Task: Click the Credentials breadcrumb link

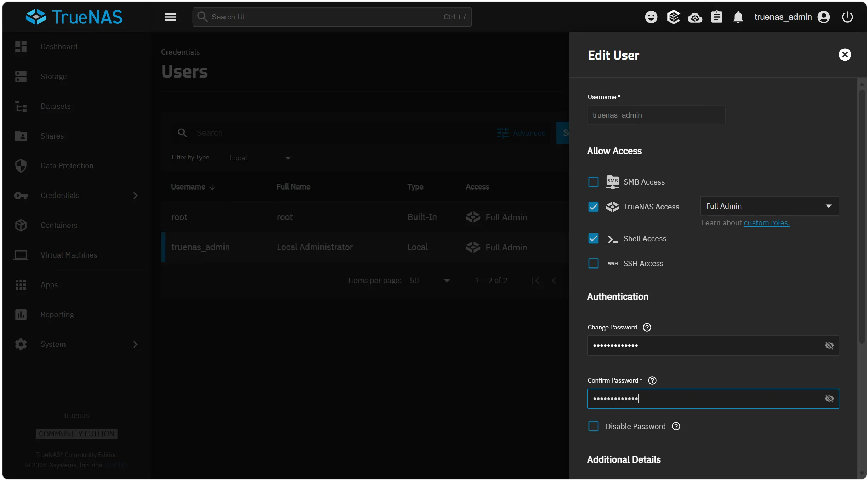Action: 180,52
